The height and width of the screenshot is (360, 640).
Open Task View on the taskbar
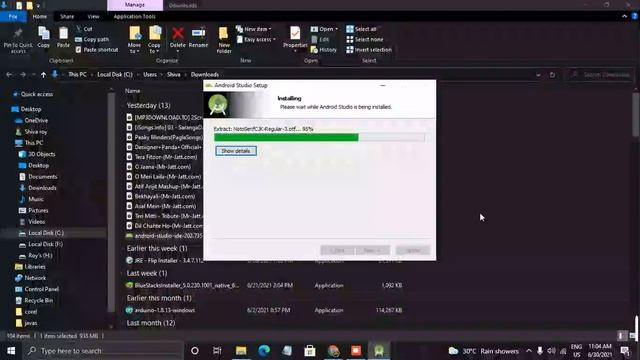(x=217, y=350)
